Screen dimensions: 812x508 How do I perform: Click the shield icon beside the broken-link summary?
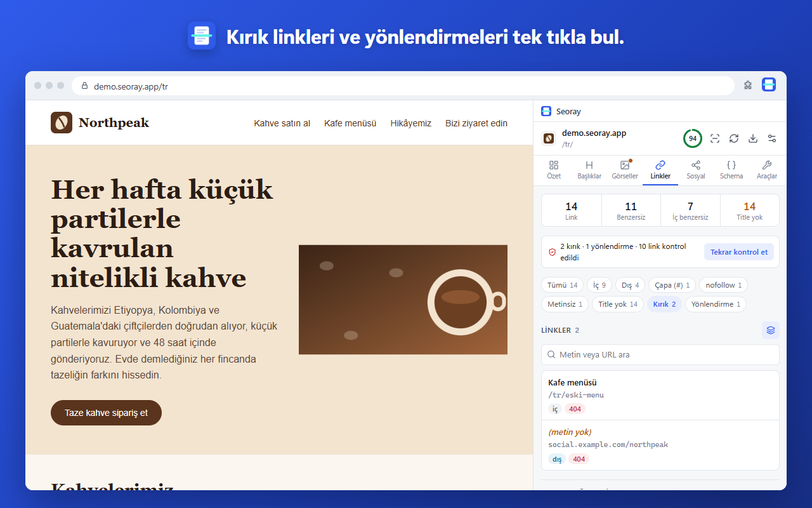(x=552, y=252)
